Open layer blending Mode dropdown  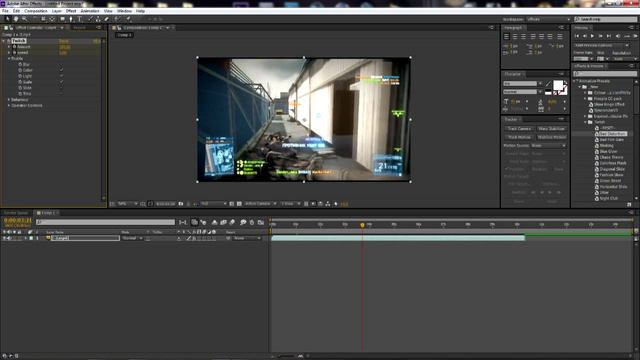pyautogui.click(x=132, y=238)
